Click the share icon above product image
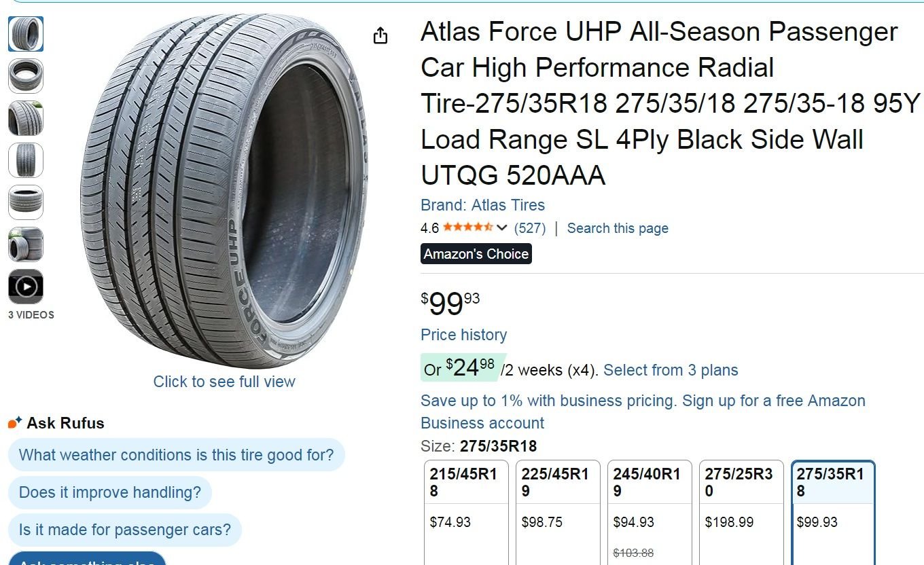This screenshot has width=924, height=565. 380,35
